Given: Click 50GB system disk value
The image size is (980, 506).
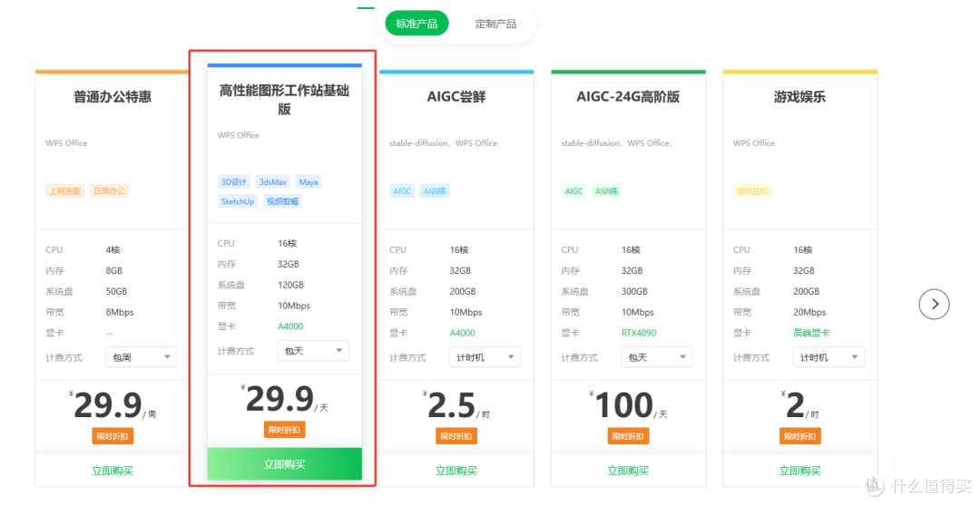Looking at the screenshot, I should 116,292.
